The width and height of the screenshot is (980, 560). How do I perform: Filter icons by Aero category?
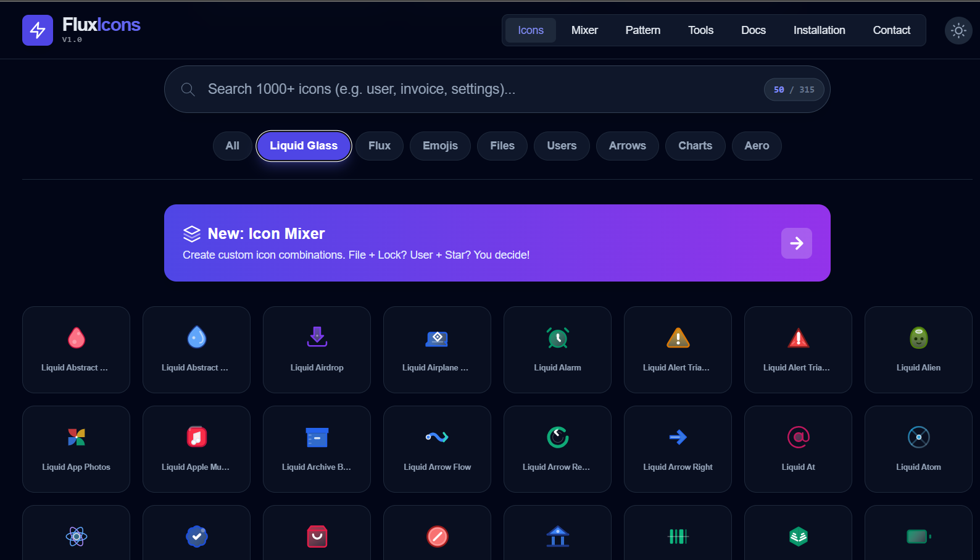pos(757,146)
